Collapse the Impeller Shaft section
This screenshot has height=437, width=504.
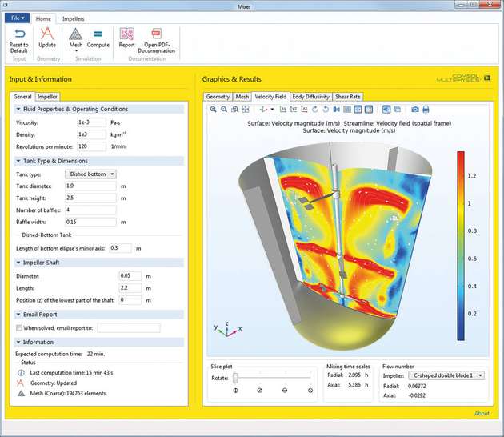pos(18,263)
